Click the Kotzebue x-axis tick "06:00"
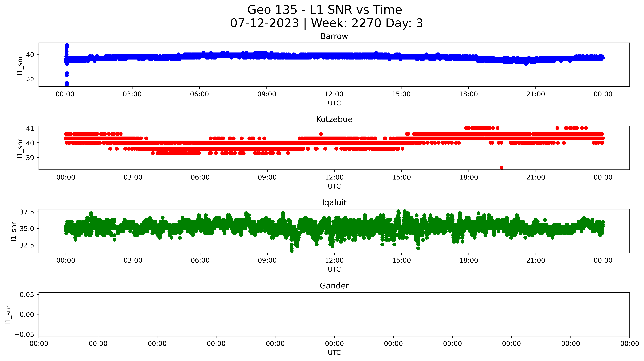The image size is (644, 361). [200, 177]
